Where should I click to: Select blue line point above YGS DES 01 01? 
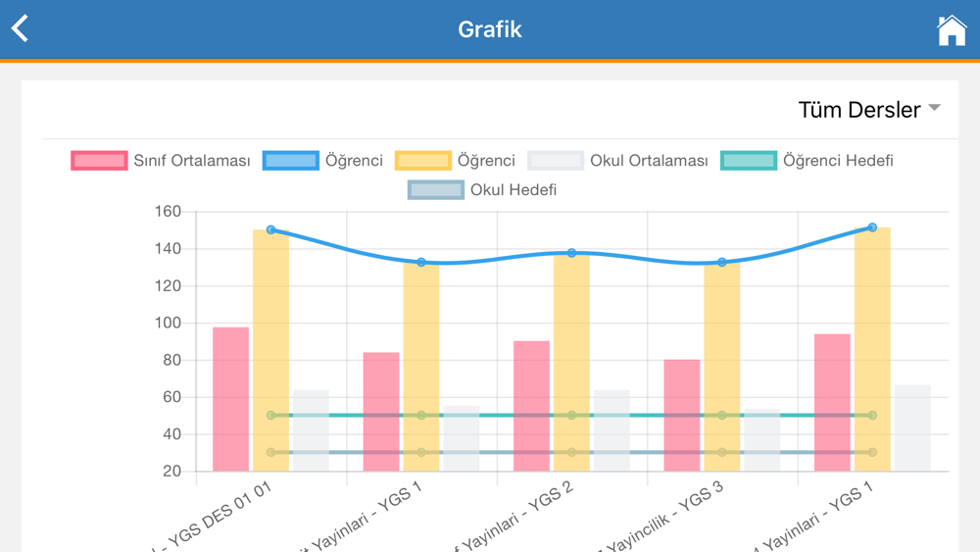click(x=271, y=230)
